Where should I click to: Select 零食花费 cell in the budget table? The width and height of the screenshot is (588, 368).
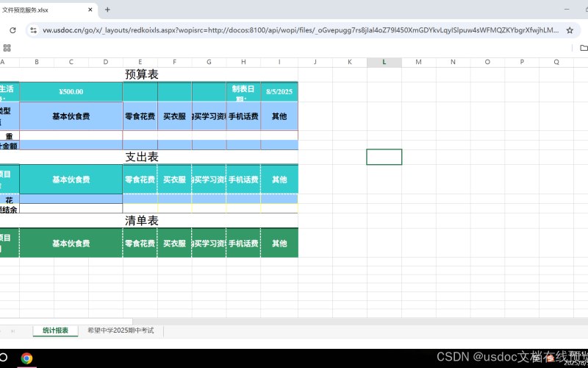coord(140,116)
